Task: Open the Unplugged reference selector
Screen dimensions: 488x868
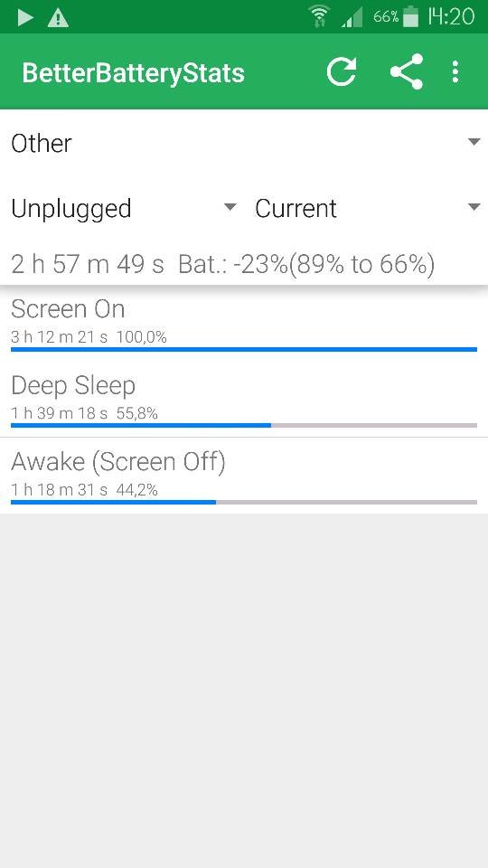Action: pyautogui.click(x=124, y=208)
